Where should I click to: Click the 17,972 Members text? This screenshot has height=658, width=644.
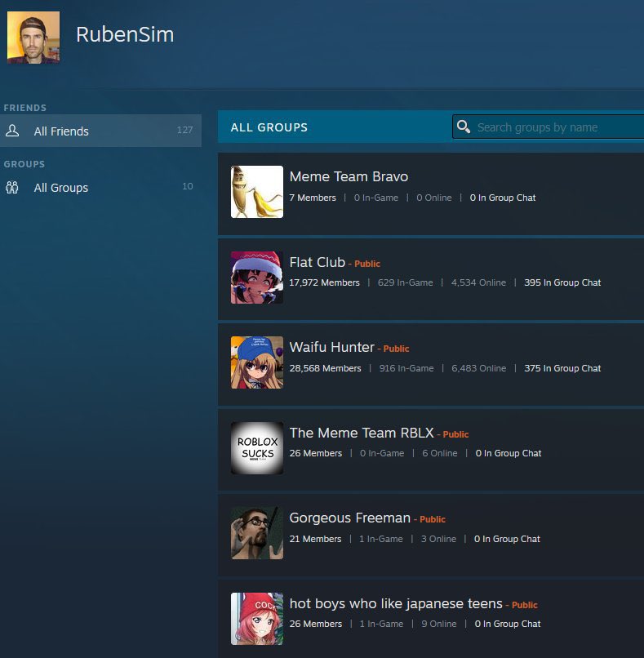coord(324,282)
